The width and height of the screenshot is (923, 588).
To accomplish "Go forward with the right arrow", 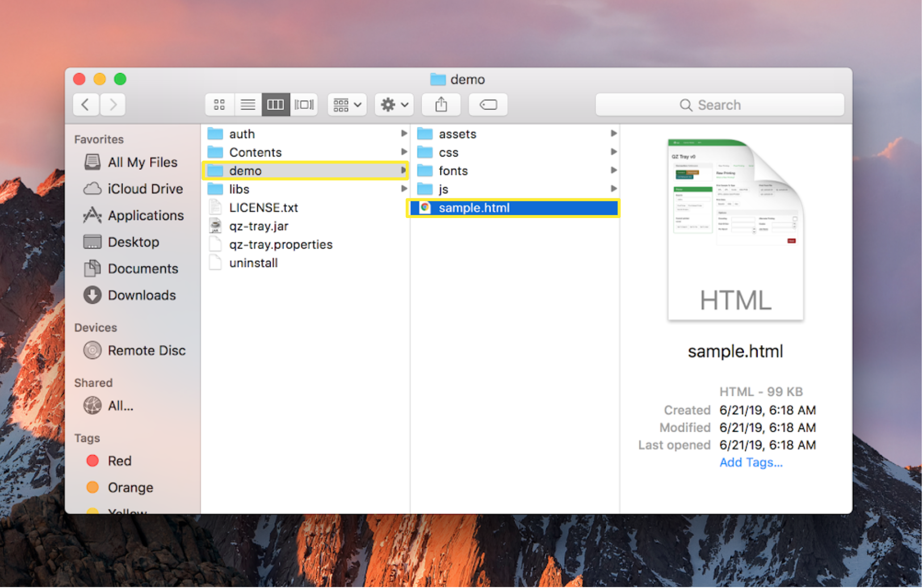I will tap(113, 105).
